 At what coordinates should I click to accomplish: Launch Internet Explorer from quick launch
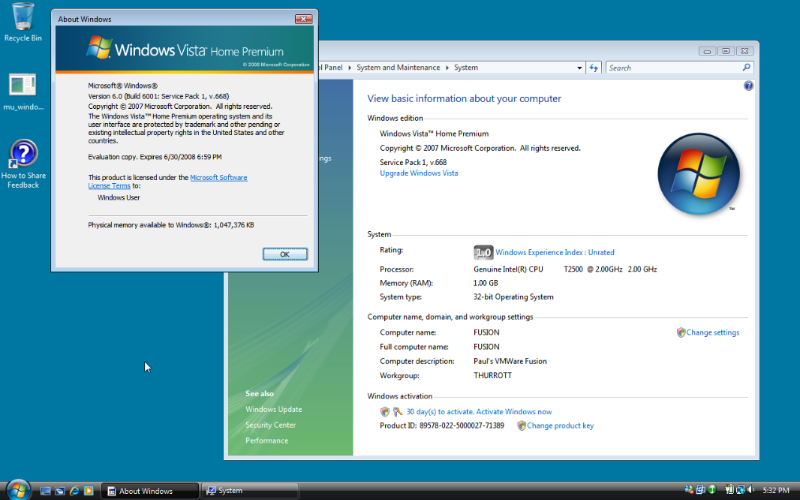pyautogui.click(x=74, y=491)
